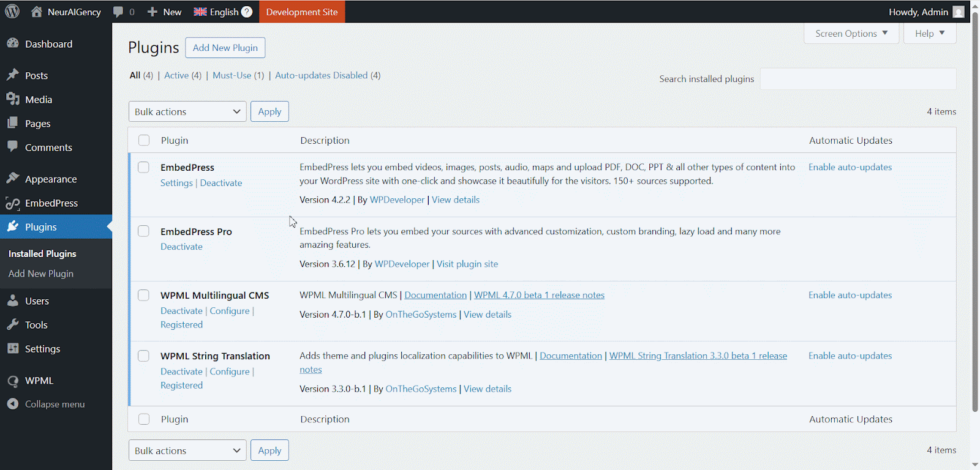Enable auto-updates for WPML Multilingual CMS

850,295
